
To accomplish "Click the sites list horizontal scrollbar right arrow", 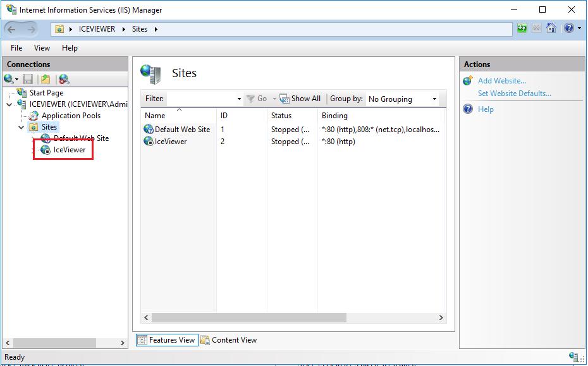I will pyautogui.click(x=441, y=318).
